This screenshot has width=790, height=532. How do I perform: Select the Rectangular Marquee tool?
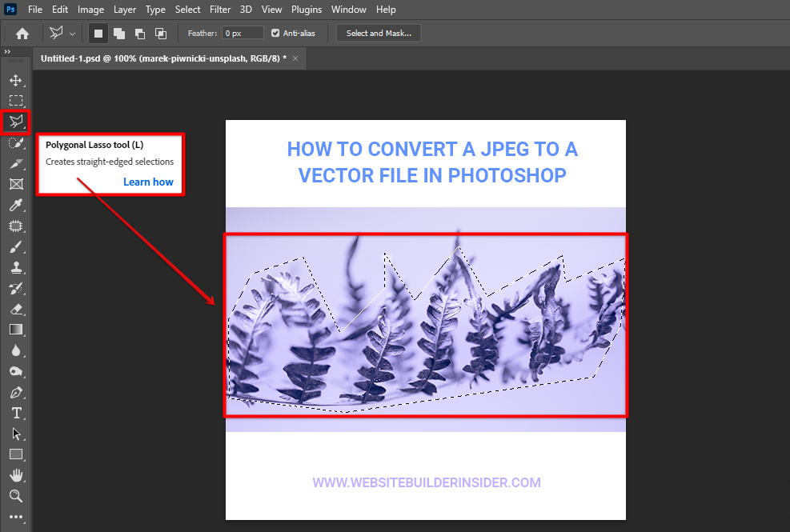pos(16,101)
